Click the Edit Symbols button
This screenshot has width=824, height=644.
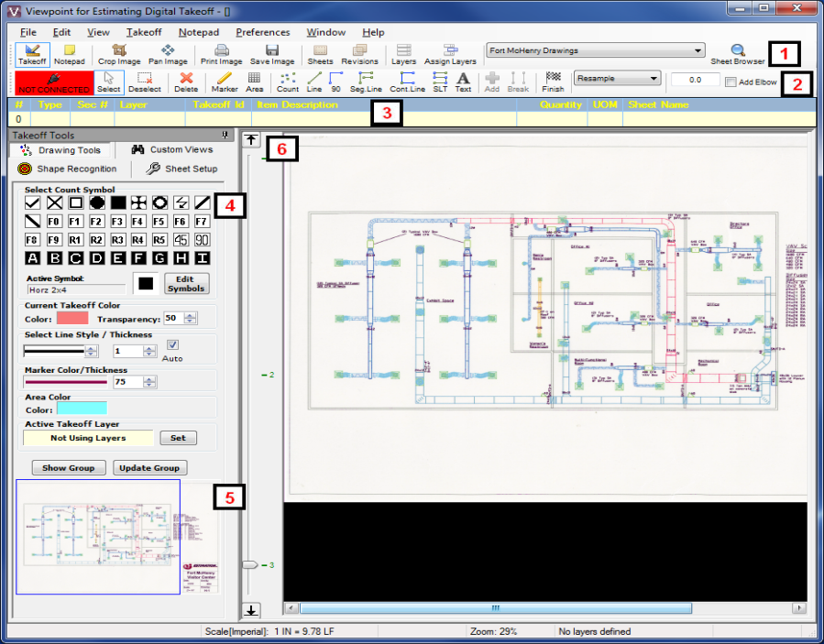coord(186,283)
